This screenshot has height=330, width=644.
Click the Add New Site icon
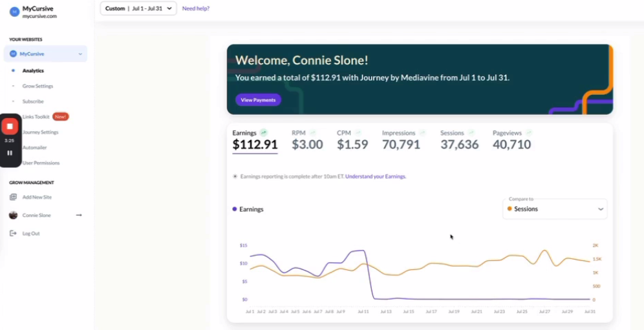[13, 197]
